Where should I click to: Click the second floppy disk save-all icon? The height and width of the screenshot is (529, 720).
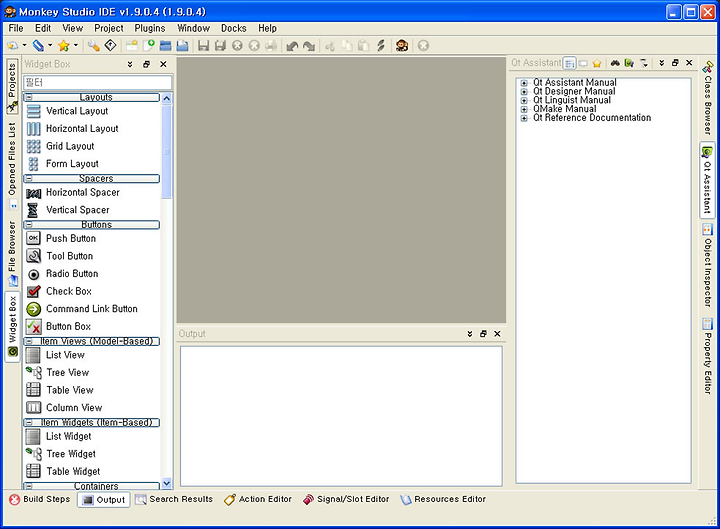[x=220, y=45]
